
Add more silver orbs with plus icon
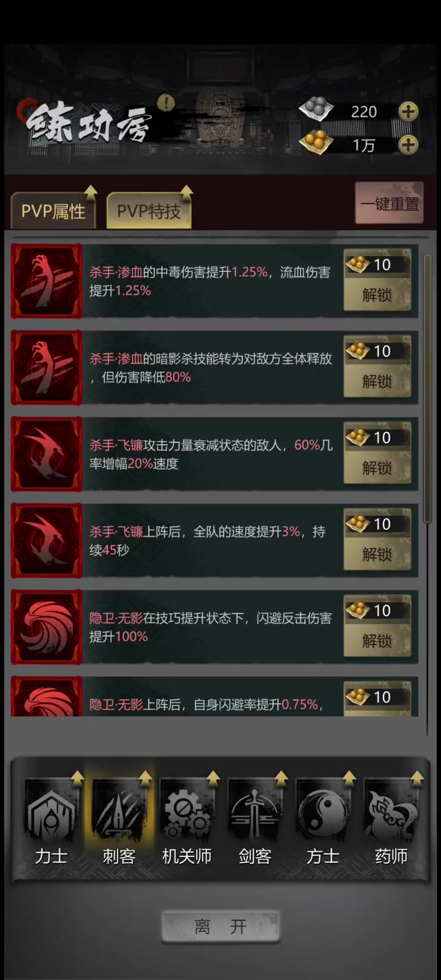(x=409, y=111)
